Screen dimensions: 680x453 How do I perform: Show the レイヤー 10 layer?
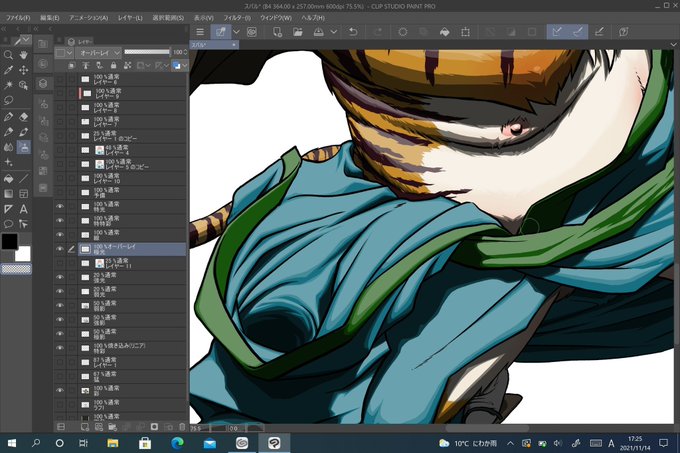click(x=60, y=178)
